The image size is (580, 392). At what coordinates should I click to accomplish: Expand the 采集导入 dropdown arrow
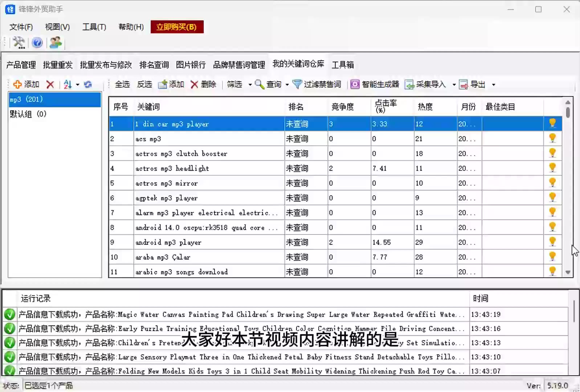pyautogui.click(x=454, y=85)
